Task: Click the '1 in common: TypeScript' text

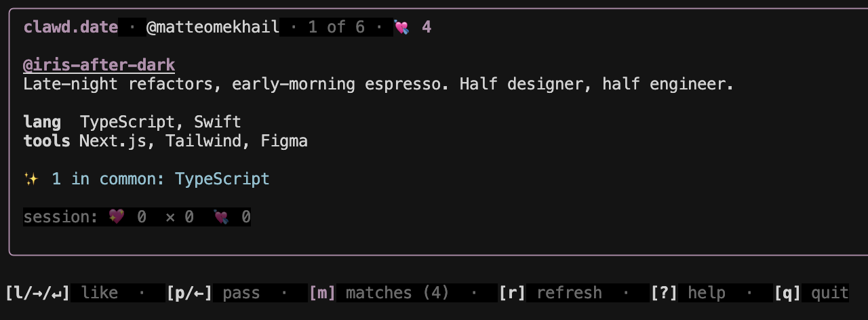Action: 161,179
